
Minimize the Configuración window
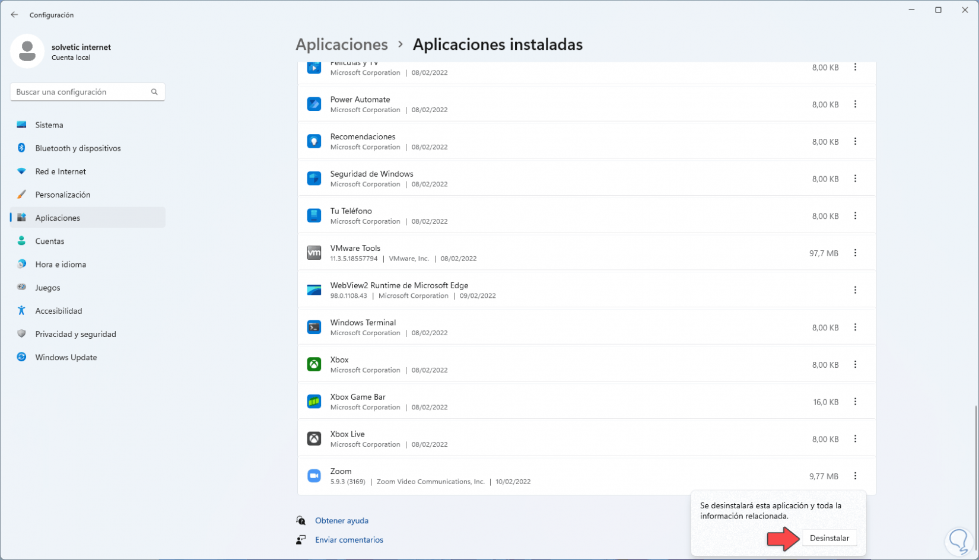(911, 10)
